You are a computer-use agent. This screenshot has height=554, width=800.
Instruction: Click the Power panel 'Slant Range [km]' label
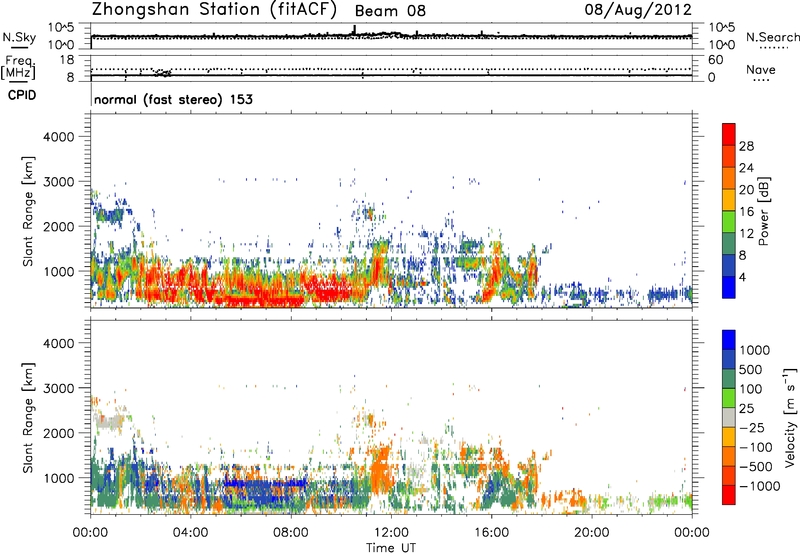pyautogui.click(x=28, y=211)
